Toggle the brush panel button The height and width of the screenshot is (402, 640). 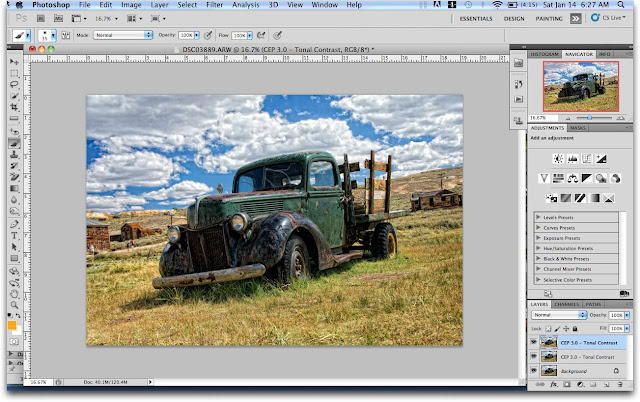pyautogui.click(x=65, y=36)
